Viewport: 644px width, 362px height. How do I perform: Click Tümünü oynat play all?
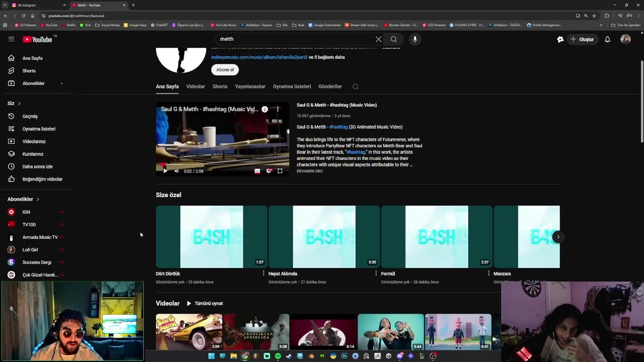click(205, 304)
